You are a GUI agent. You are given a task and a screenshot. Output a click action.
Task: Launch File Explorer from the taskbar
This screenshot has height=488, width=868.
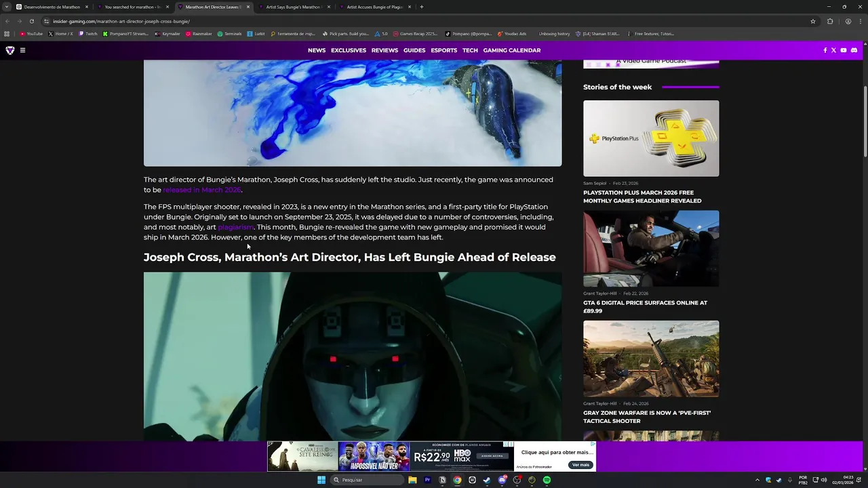pos(412,480)
